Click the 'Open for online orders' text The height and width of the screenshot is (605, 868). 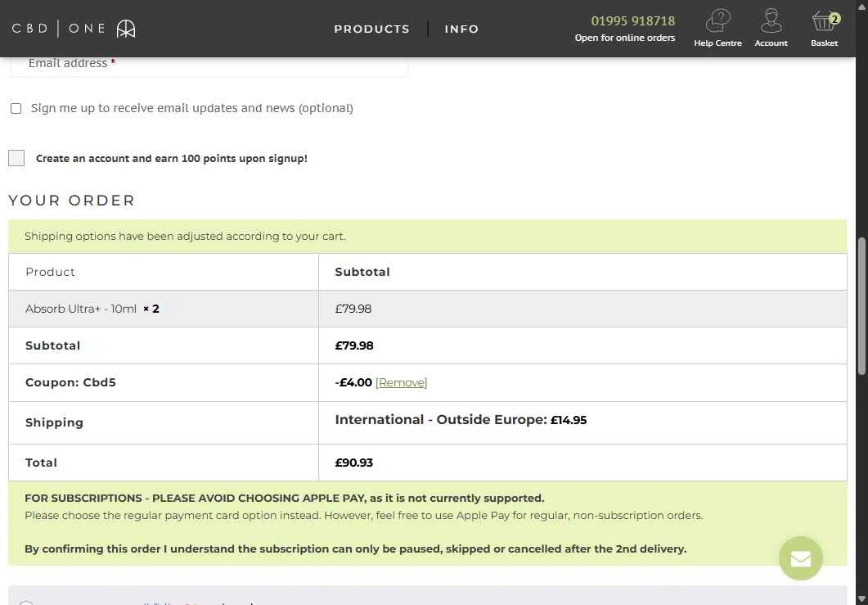(624, 38)
